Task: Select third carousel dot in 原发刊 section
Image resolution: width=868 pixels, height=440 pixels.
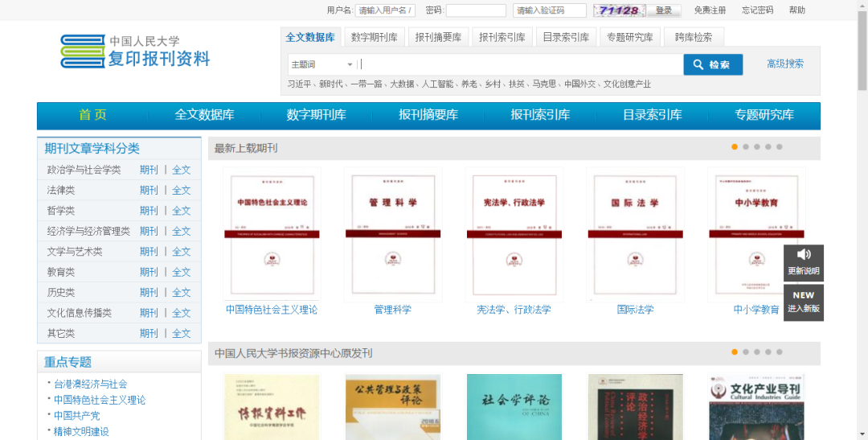Action: 757,352
